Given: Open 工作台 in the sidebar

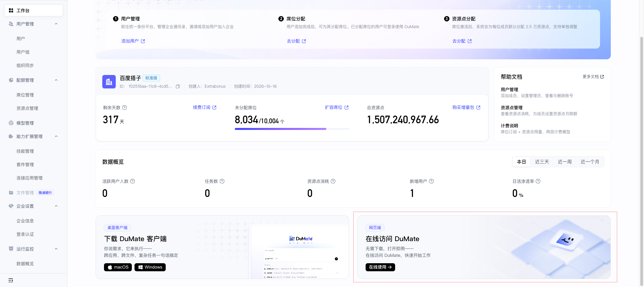Looking at the screenshot, I should [34, 10].
